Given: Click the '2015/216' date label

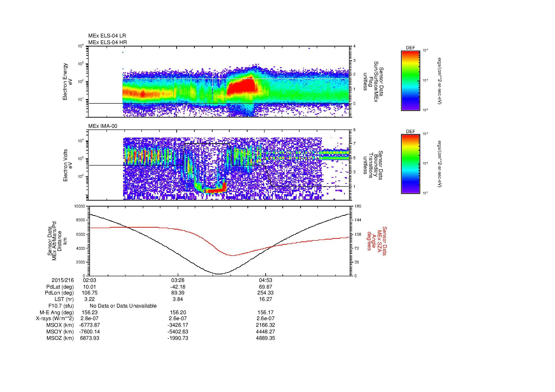Looking at the screenshot, I should tap(63, 280).
